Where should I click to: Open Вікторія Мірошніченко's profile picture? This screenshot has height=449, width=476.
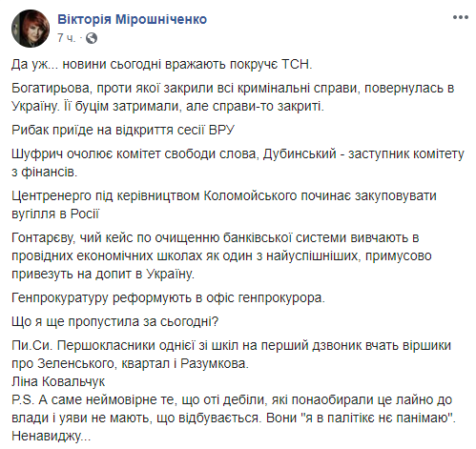click(x=31, y=29)
